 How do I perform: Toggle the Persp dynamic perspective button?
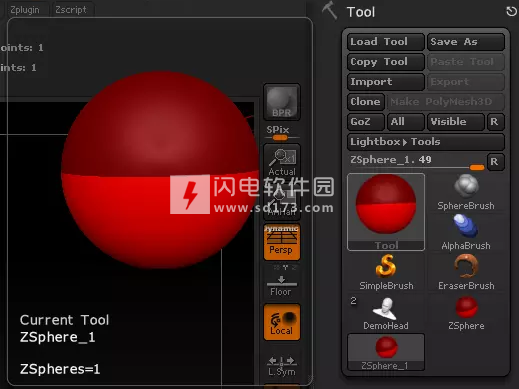click(282, 242)
